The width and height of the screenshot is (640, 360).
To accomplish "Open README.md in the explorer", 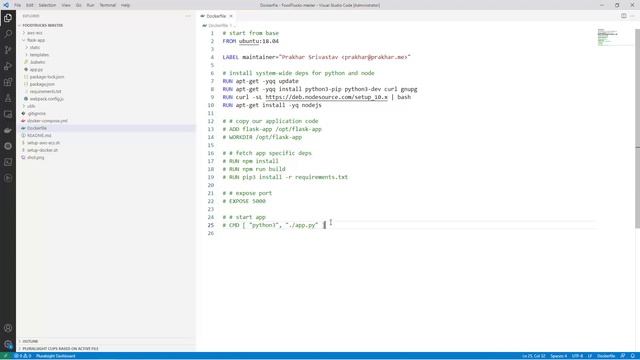I will tap(39, 136).
